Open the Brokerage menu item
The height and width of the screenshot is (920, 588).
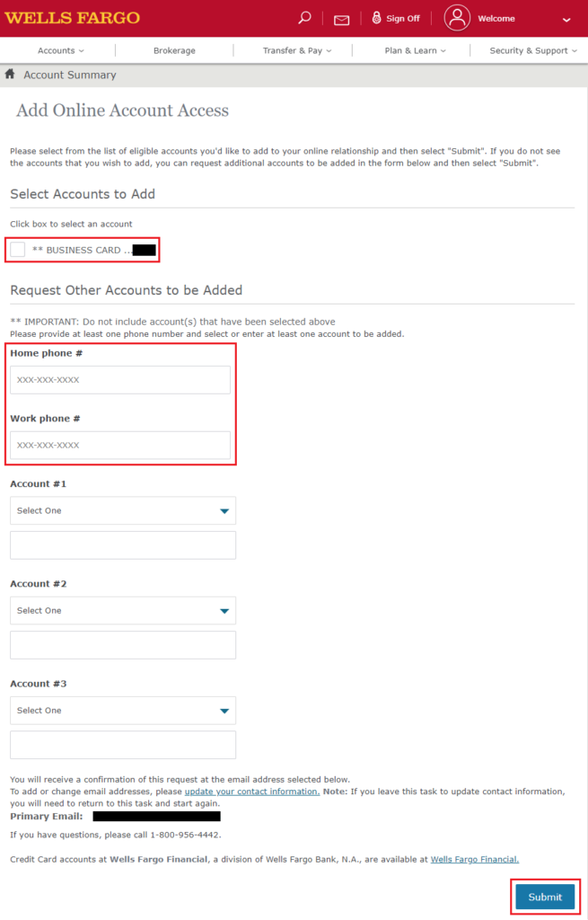coord(174,50)
